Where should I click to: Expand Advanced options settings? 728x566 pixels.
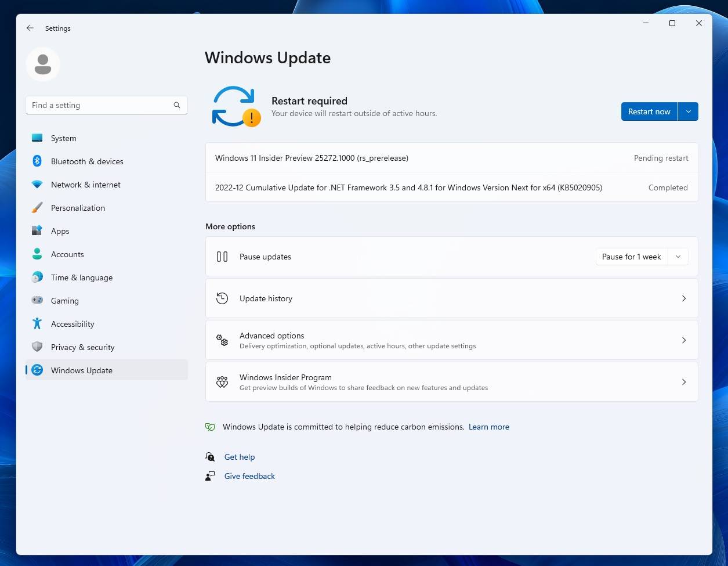pos(452,340)
